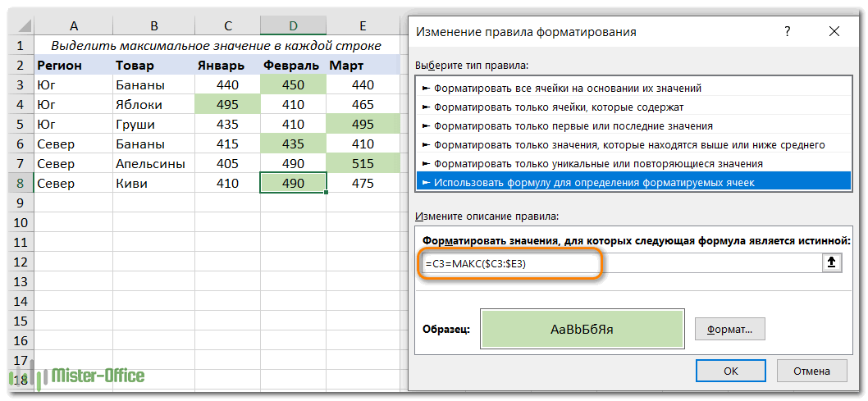This screenshot has height=401, width=868.
Task: Click the green format preview sample
Action: (x=582, y=330)
